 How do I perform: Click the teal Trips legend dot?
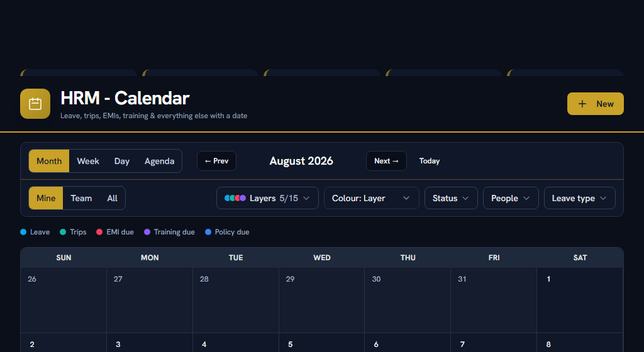coord(63,232)
